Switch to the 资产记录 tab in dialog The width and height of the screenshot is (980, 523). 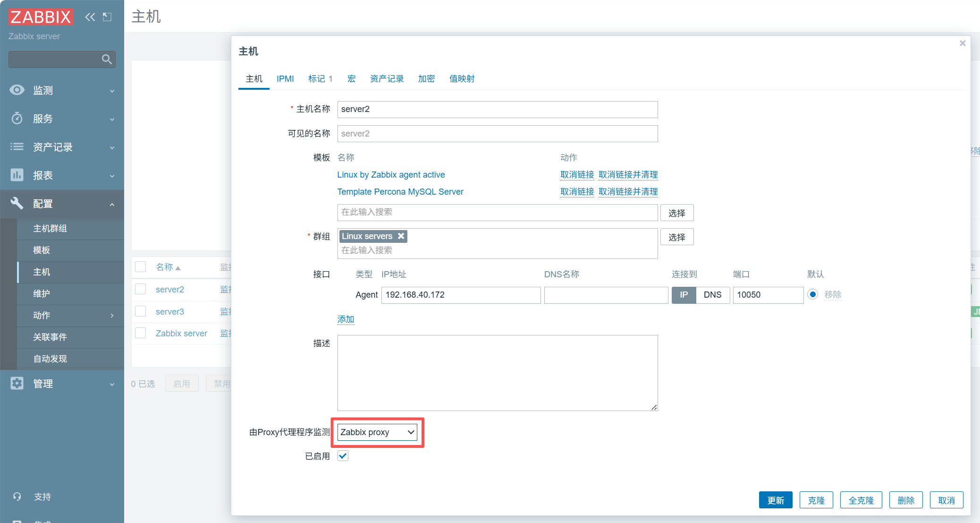coord(387,79)
